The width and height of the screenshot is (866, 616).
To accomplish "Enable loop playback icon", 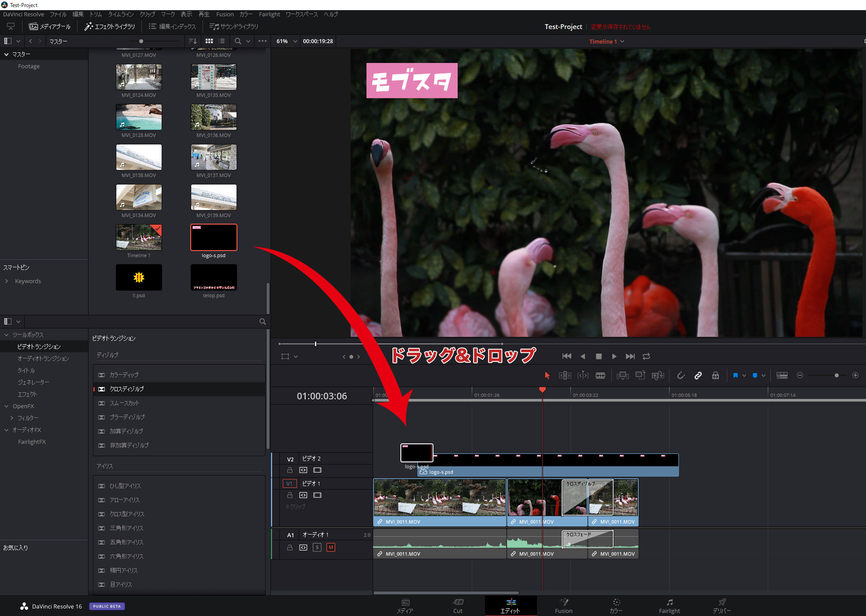I will click(646, 356).
